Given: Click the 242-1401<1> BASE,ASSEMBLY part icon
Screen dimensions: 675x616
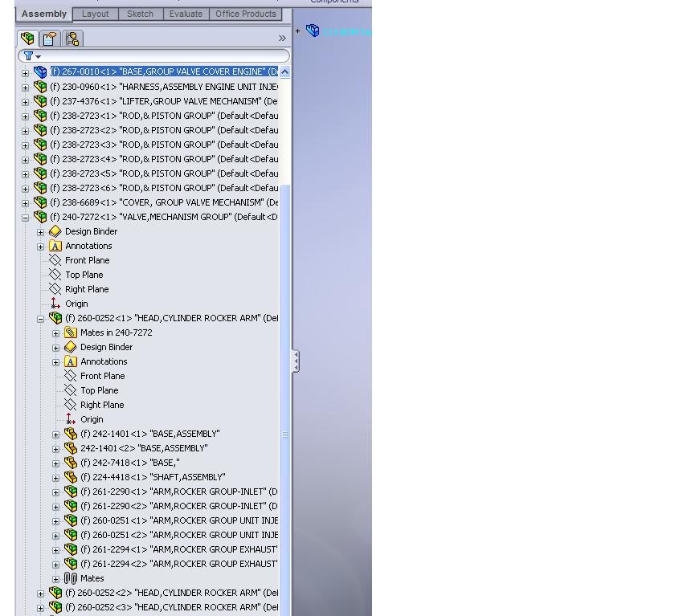Looking at the screenshot, I should (x=71, y=434).
